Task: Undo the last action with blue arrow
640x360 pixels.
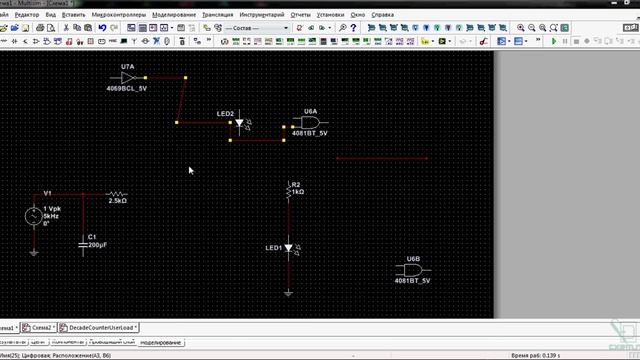Action: pos(102,28)
